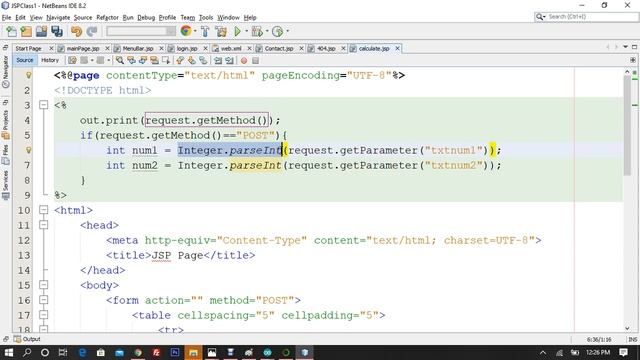Toggle Rectangular Selection in editor toolbar
The height and width of the screenshot is (360, 640).
click(166, 60)
